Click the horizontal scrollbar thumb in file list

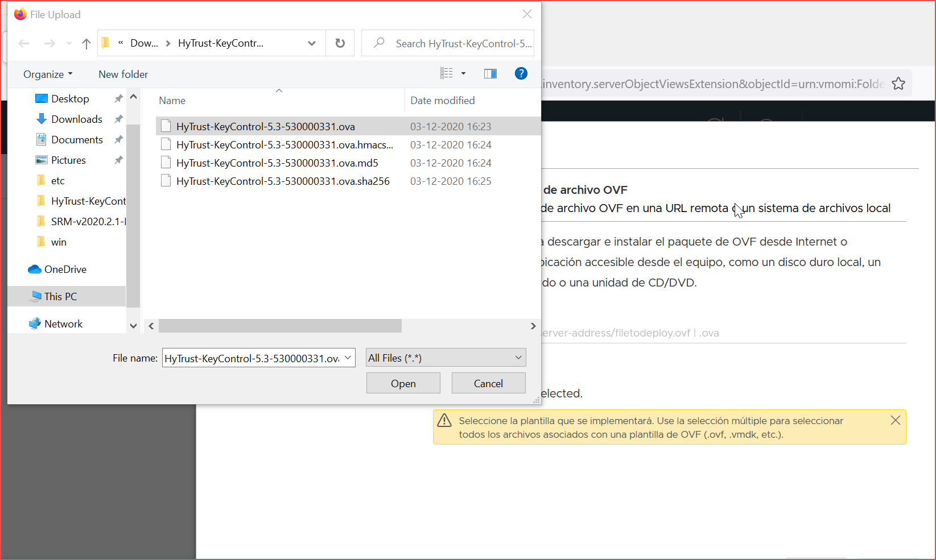[x=280, y=326]
